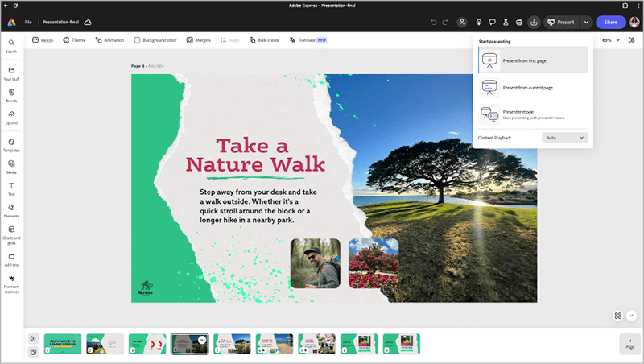Image resolution: width=644 pixels, height=364 pixels.
Task: Collapse the page timeline with chevron button
Action: tap(631, 316)
